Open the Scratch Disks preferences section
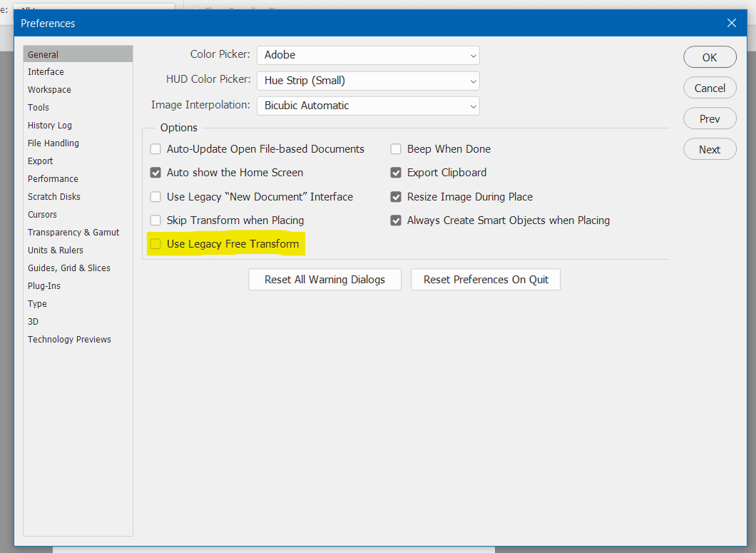The height and width of the screenshot is (553, 756). pyautogui.click(x=54, y=197)
